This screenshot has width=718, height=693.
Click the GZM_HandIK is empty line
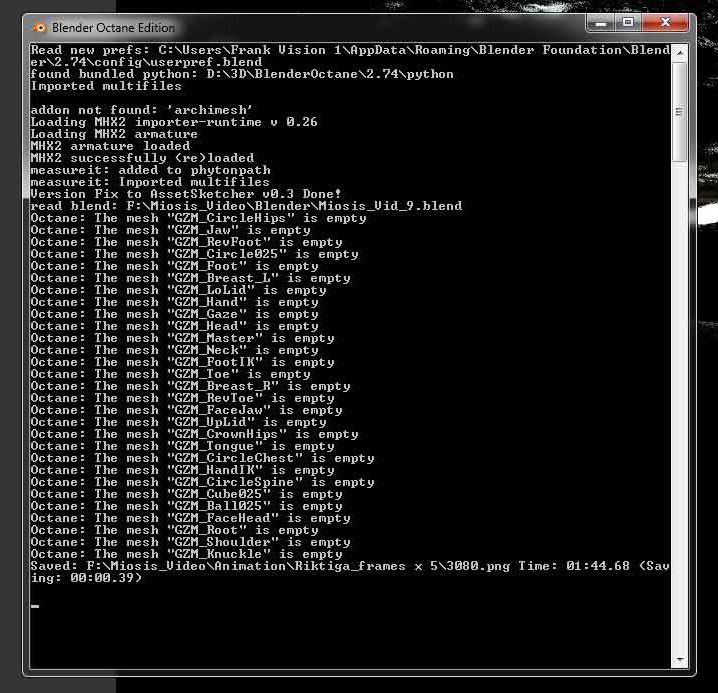[x=182, y=470]
